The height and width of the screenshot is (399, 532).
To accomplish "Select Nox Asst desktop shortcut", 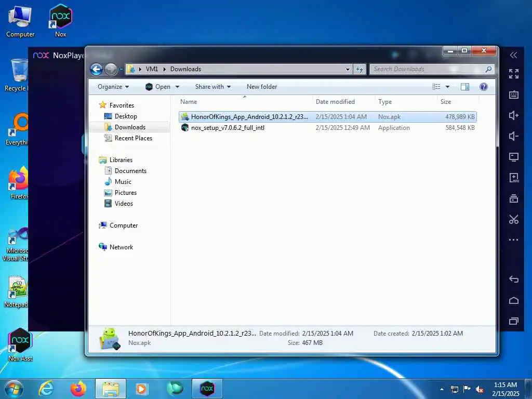I will 20,344.
